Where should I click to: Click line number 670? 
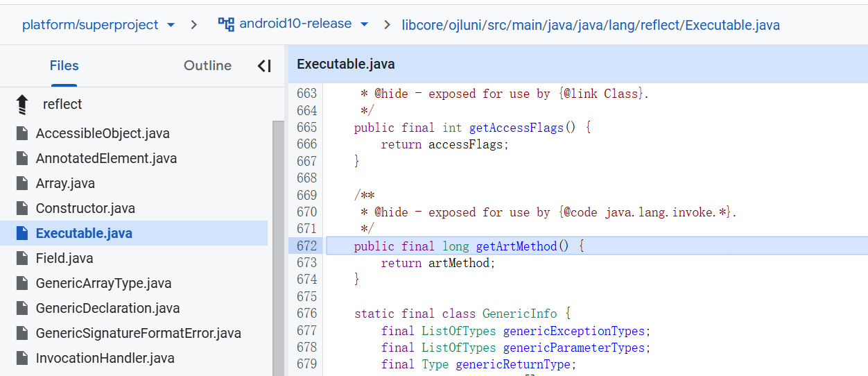[x=306, y=212]
